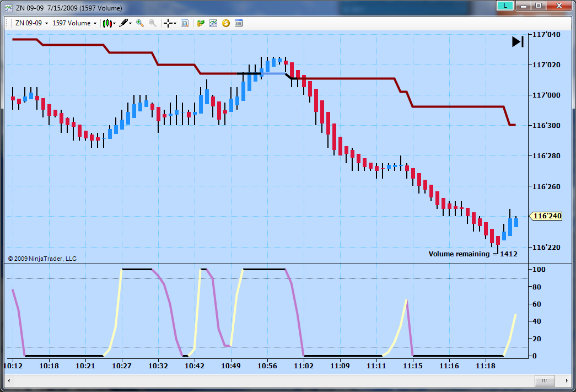576x392 pixels.
Task: Expand the cursor type dropdown arrow
Action: 175,24
